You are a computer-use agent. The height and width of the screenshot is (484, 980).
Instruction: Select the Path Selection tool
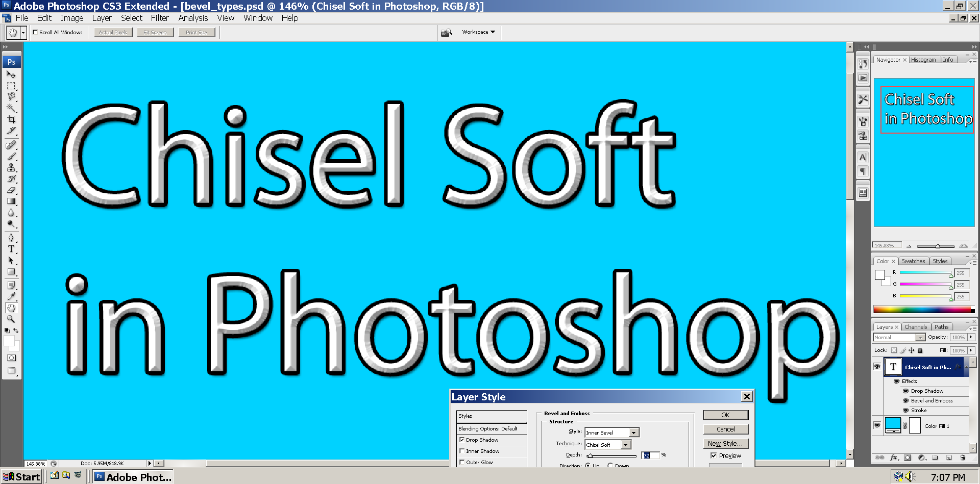[x=11, y=260]
